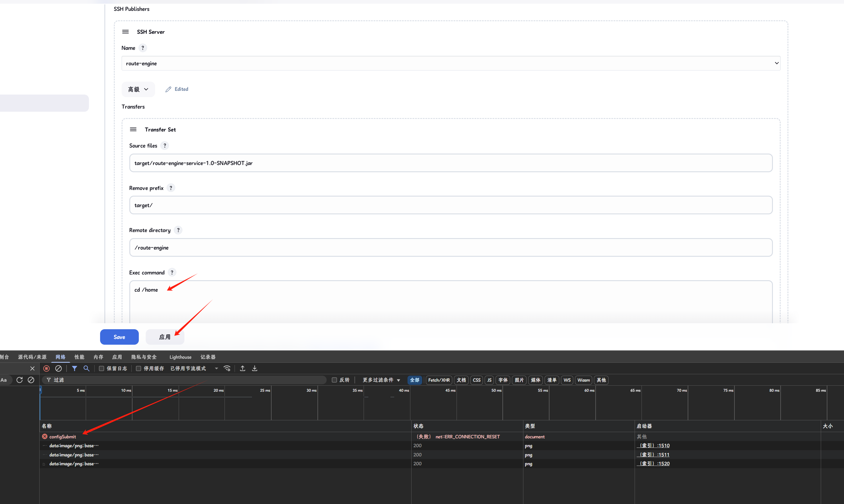Click the refresh icon beside Aa
The height and width of the screenshot is (504, 844).
coord(20,380)
